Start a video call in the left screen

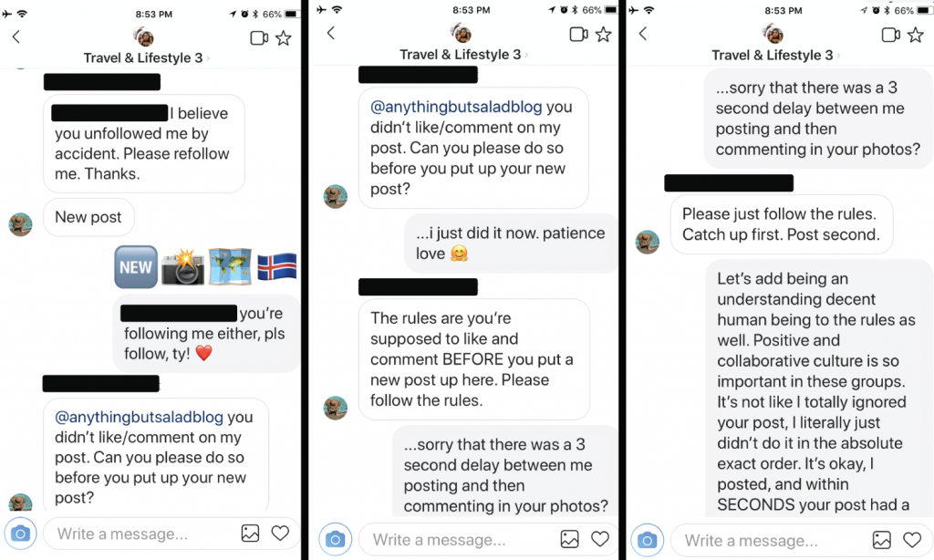[x=259, y=38]
